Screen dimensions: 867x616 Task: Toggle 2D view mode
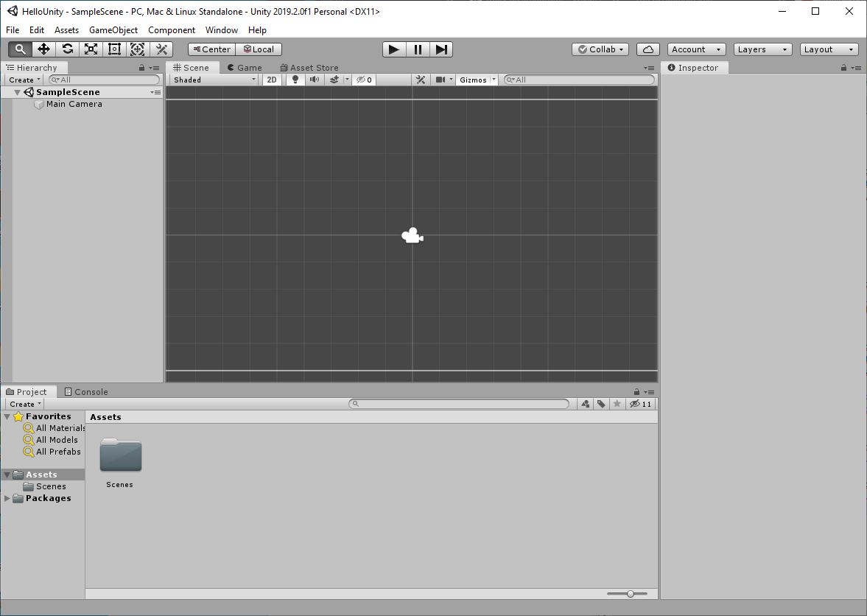tap(272, 80)
